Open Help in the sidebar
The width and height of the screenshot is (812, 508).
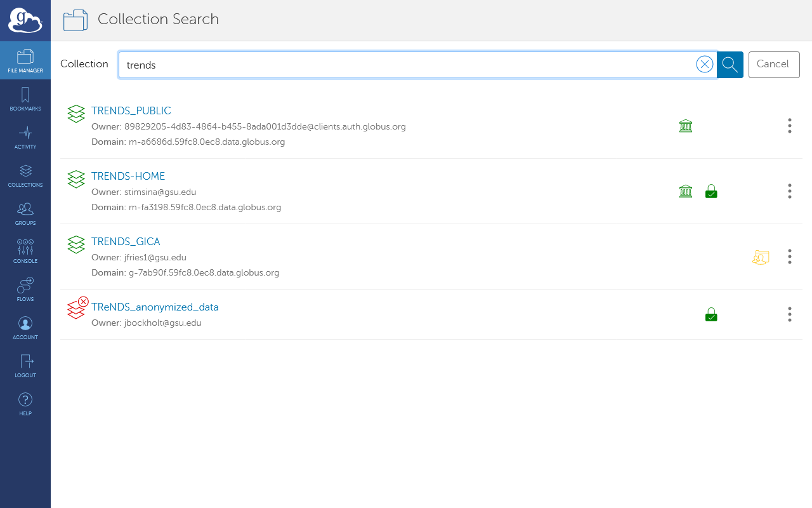[25, 404]
